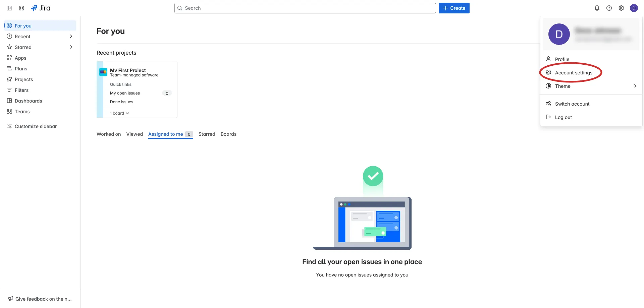Select Account settings from profile menu
644x308 pixels.
tap(573, 73)
